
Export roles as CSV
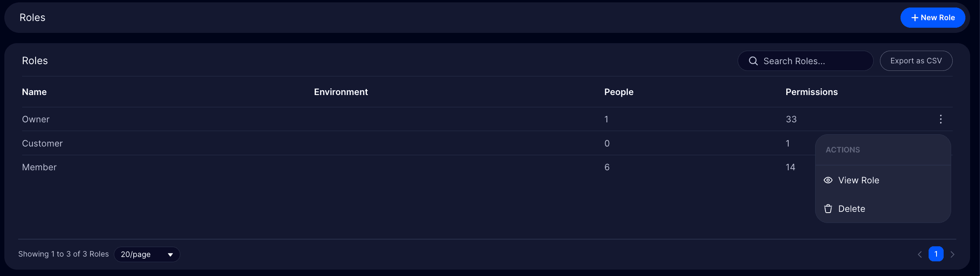(x=916, y=61)
